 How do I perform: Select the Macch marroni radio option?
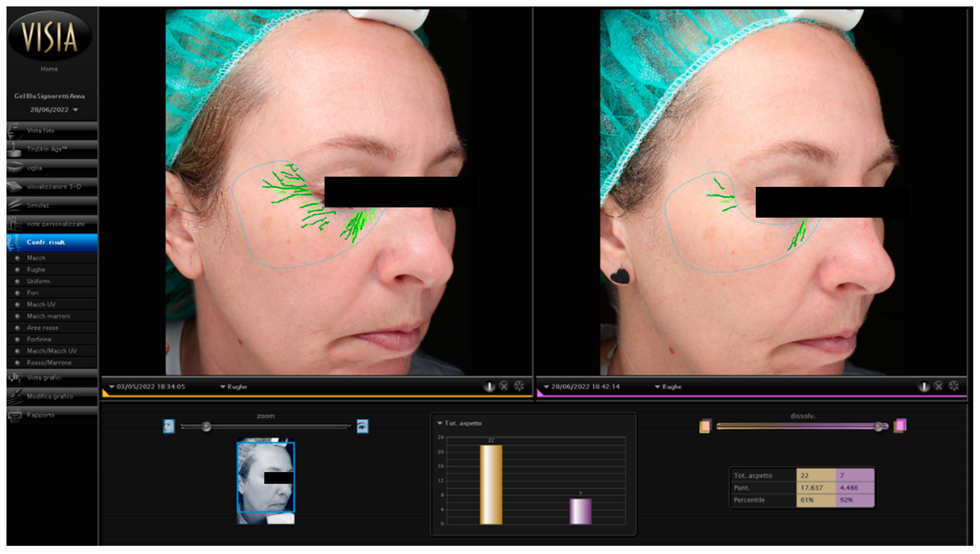[17, 316]
